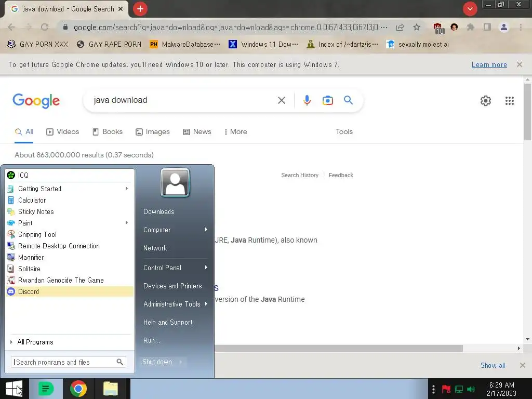Open Downloads from the Start menu
Viewport: 532px width, 399px height.
pos(159,212)
